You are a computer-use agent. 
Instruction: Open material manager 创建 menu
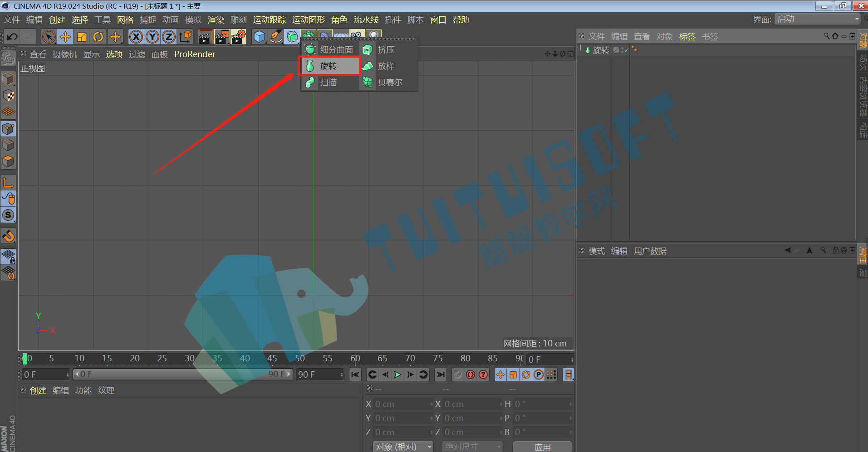tap(38, 391)
